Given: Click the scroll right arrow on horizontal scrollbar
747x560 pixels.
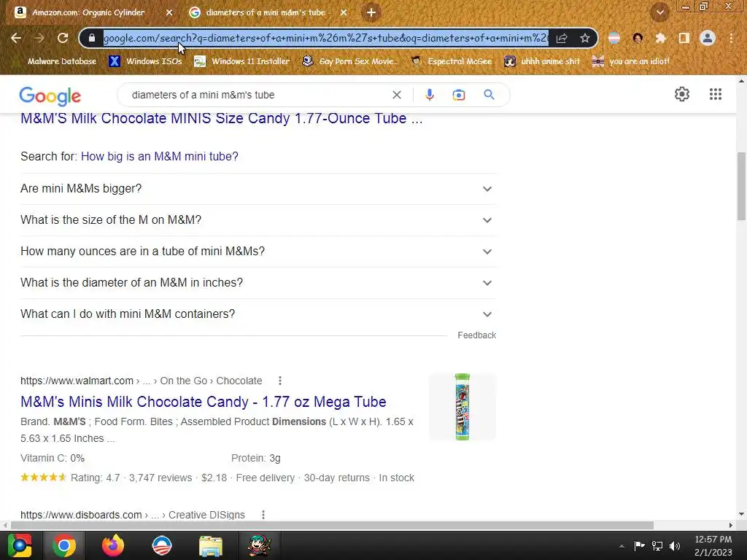Looking at the screenshot, I should click(x=731, y=525).
